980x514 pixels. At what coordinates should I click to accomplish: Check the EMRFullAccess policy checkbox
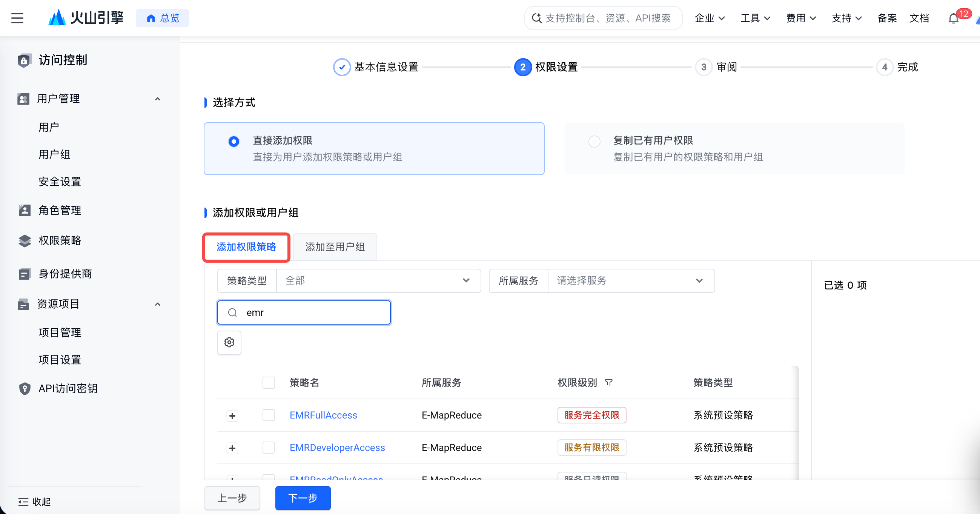(x=269, y=415)
